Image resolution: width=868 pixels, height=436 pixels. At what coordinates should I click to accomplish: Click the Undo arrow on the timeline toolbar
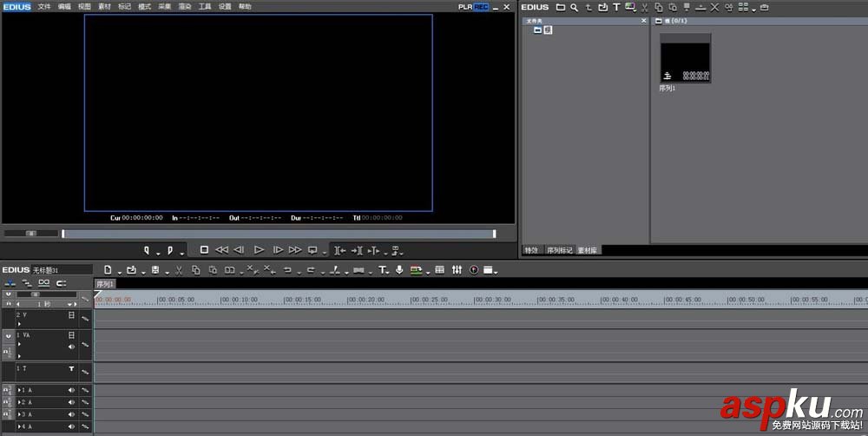287,270
